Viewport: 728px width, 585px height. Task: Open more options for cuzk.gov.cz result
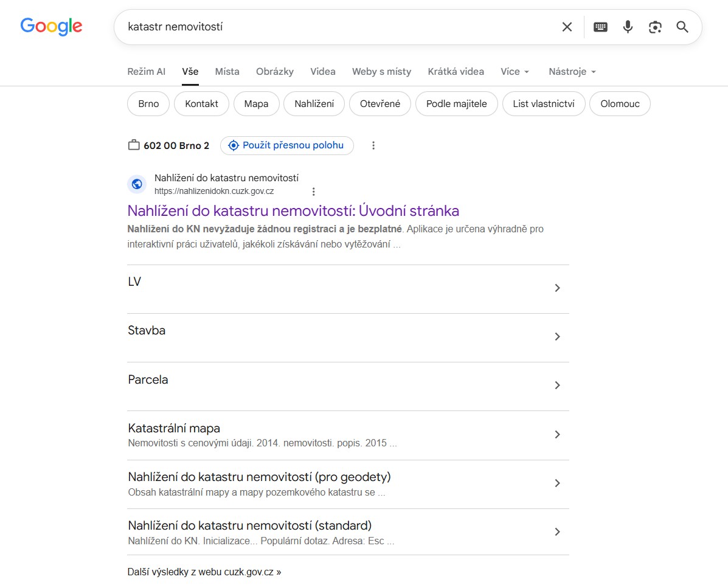tap(313, 192)
